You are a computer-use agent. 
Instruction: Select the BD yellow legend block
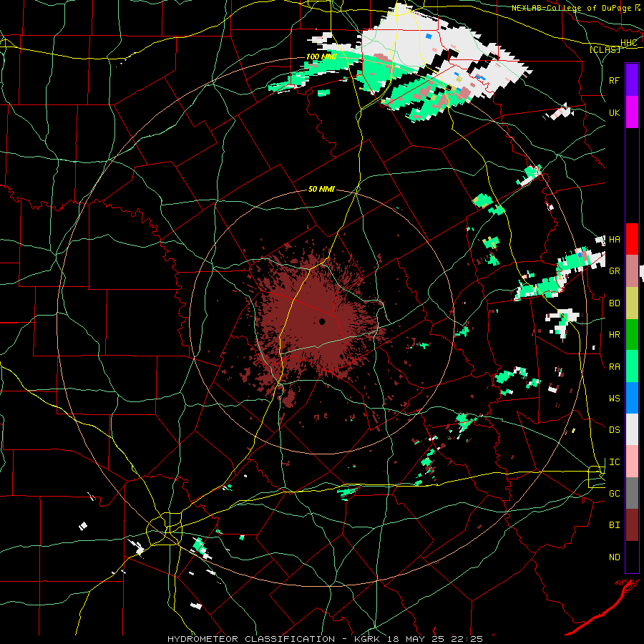point(632,303)
